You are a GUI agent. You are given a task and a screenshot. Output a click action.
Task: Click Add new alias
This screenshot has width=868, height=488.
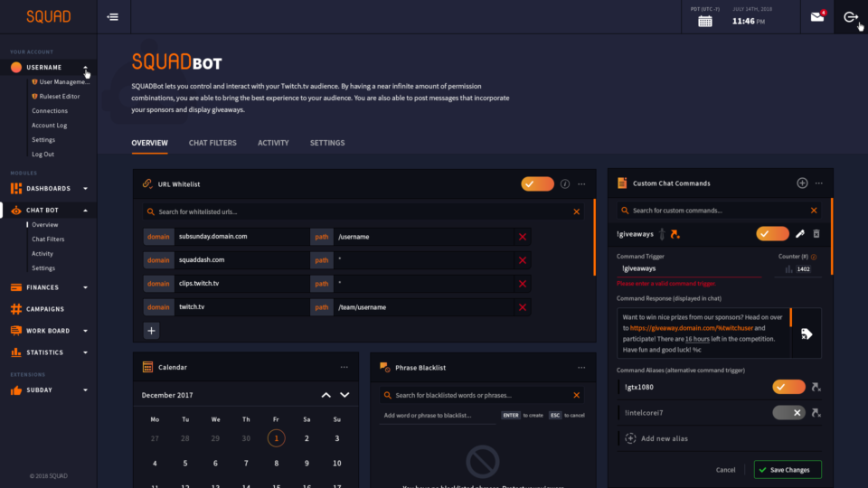(665, 439)
